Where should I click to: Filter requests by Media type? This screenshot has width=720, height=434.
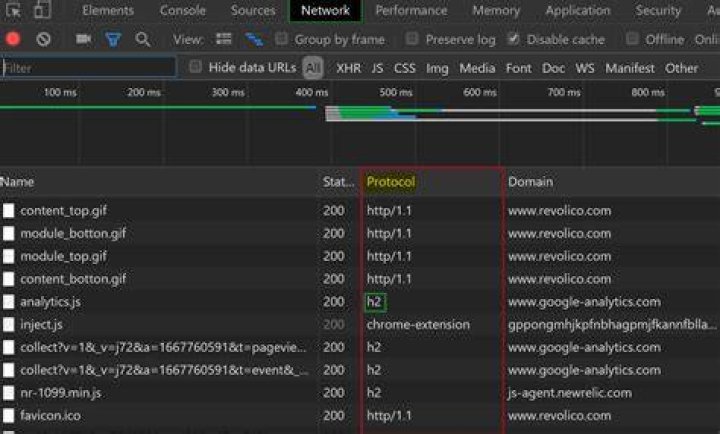477,68
